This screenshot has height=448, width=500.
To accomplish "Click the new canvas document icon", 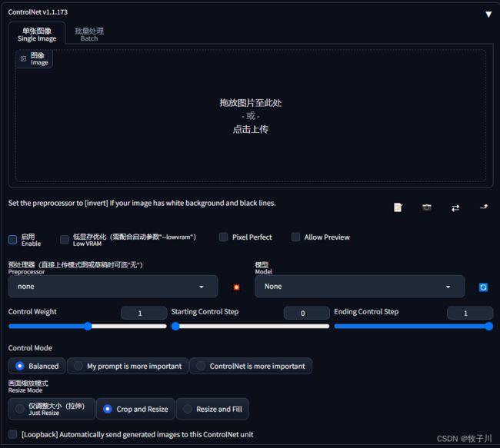I will pyautogui.click(x=398, y=207).
